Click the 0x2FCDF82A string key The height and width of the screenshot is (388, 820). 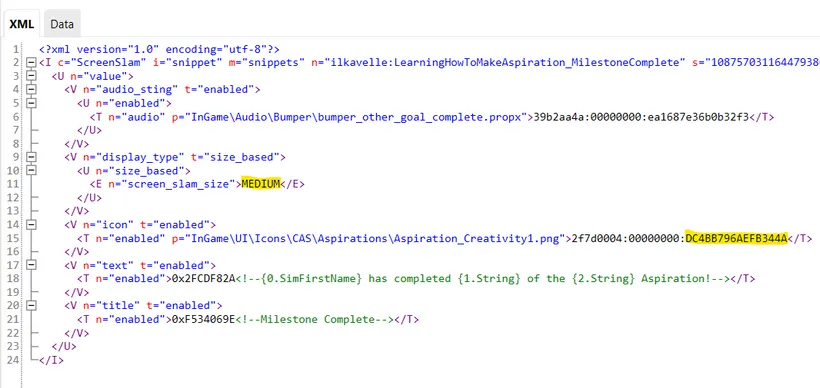204,279
